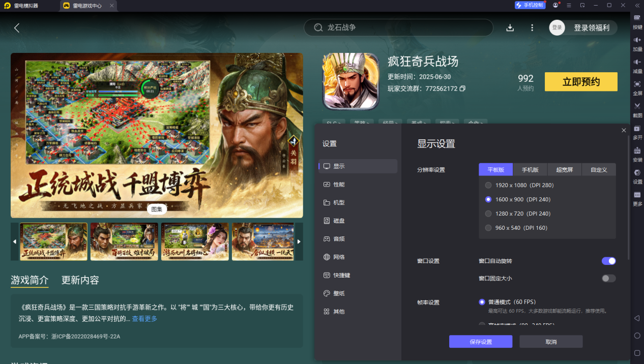Open the 游戏简介 tab
Screen dimensions: 644x364
click(30, 280)
